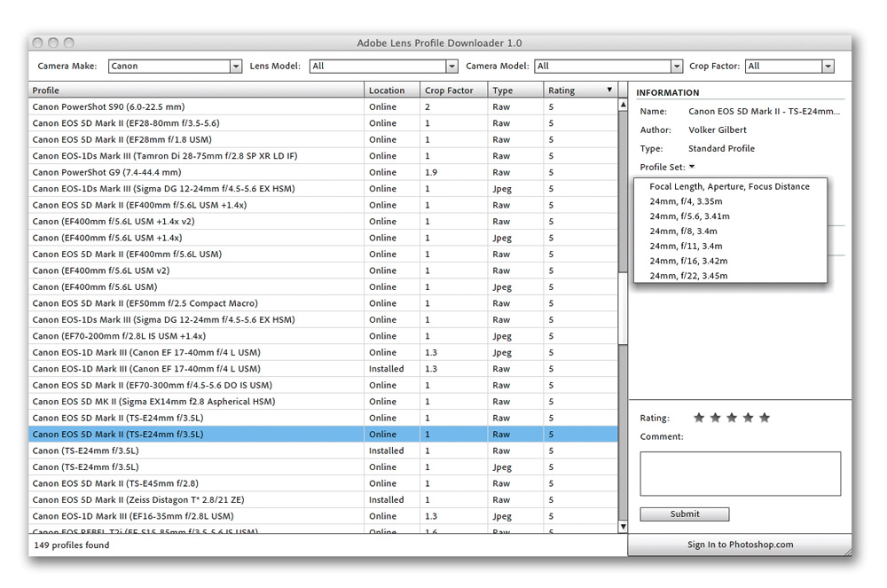
Task: Click the scrollbar down arrow
Action: (623, 527)
